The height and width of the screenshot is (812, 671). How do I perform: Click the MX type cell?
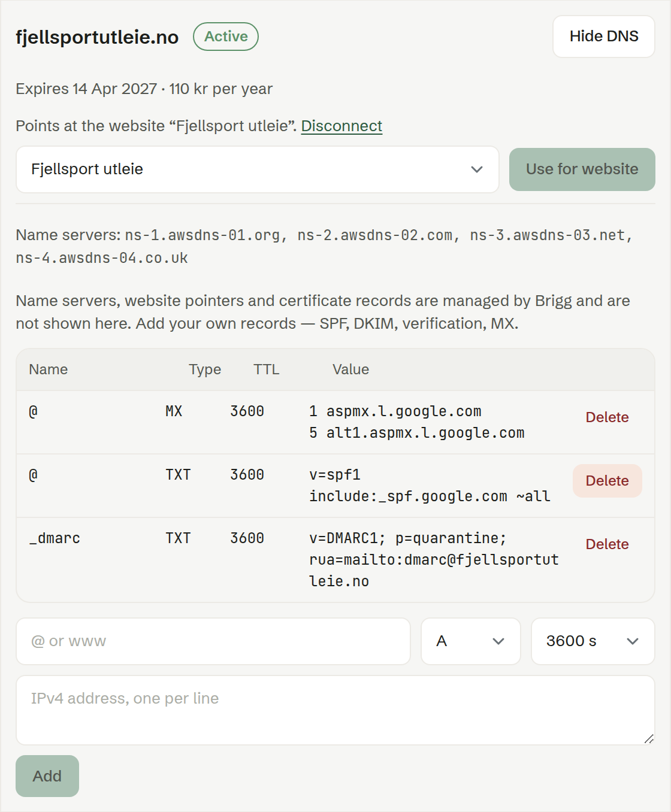click(x=174, y=411)
